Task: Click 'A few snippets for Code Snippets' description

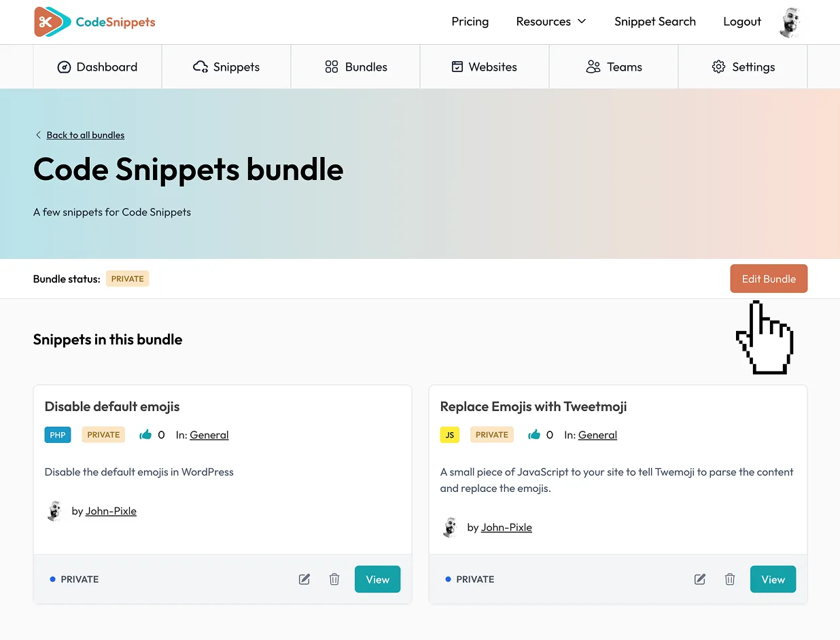Action: click(x=112, y=212)
